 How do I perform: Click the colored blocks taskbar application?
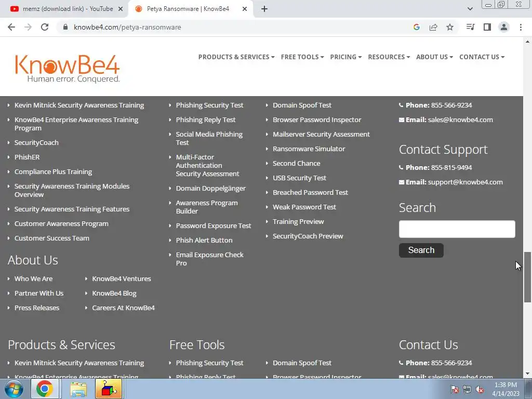(109, 389)
